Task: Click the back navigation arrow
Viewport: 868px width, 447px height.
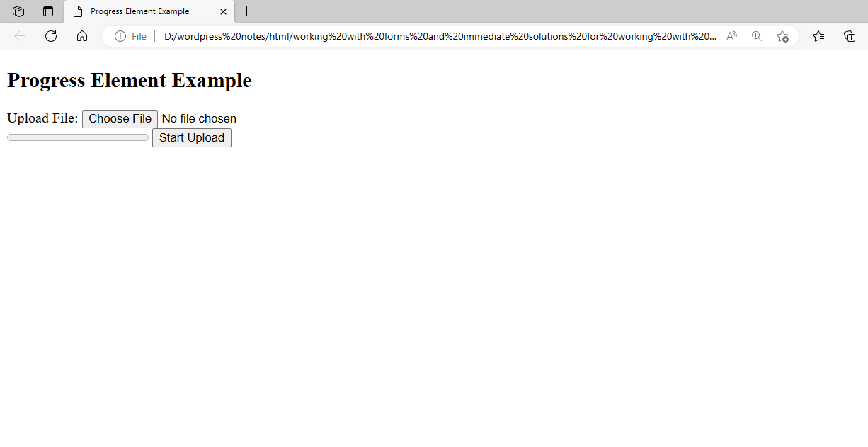Action: (x=20, y=36)
